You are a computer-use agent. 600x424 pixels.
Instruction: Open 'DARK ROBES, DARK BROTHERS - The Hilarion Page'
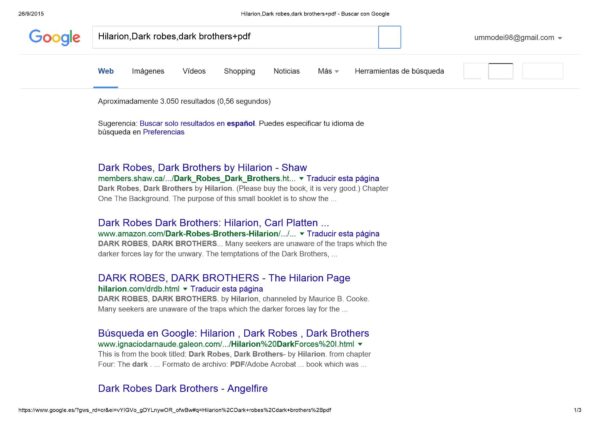point(224,278)
